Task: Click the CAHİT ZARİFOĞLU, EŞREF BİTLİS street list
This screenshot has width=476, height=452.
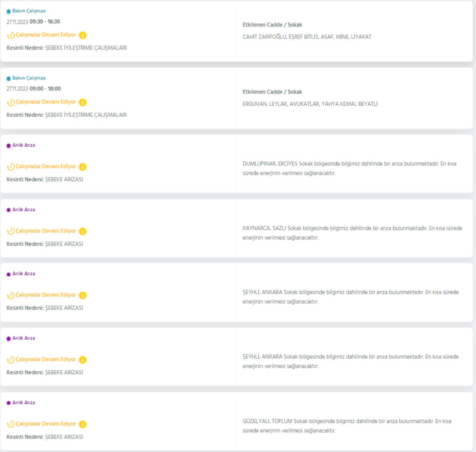Action: [307, 37]
